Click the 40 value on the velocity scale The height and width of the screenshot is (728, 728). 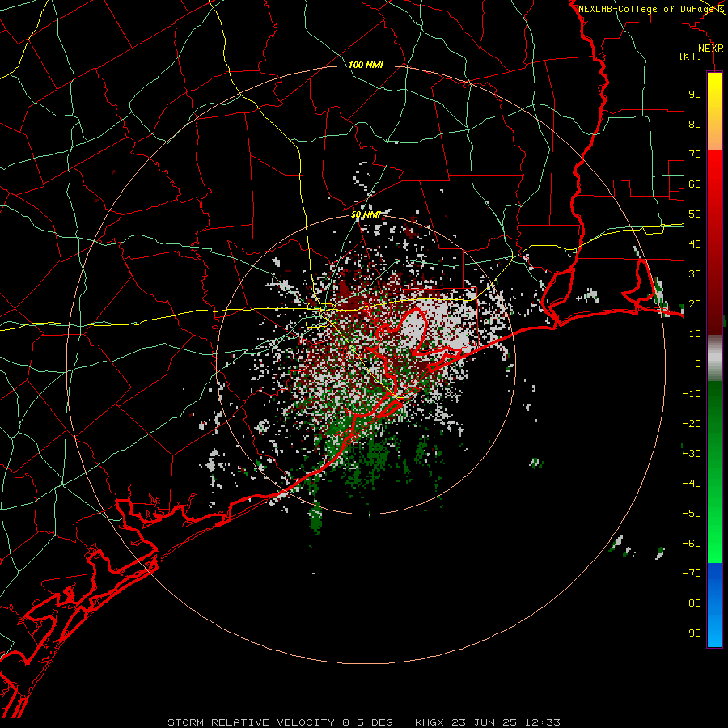pyautogui.click(x=695, y=243)
